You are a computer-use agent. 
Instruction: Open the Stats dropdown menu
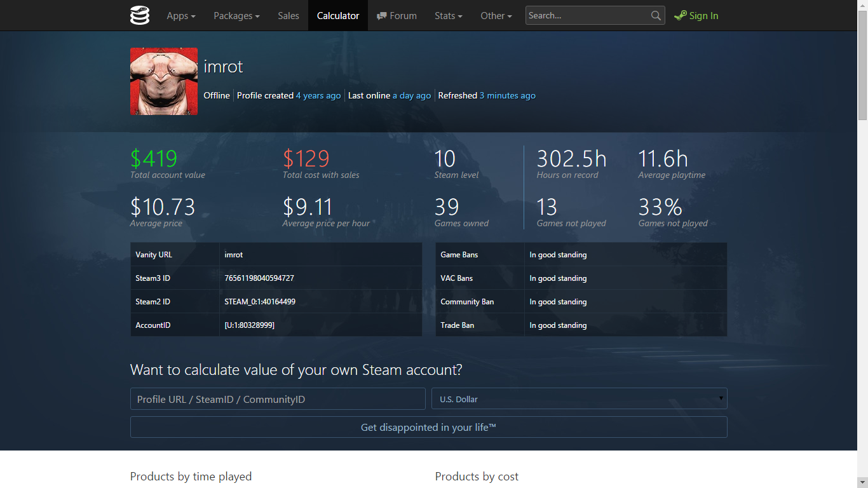449,16
